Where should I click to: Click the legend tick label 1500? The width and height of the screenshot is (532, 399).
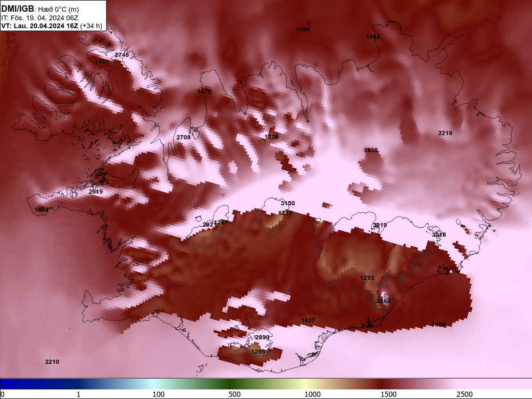click(x=388, y=394)
